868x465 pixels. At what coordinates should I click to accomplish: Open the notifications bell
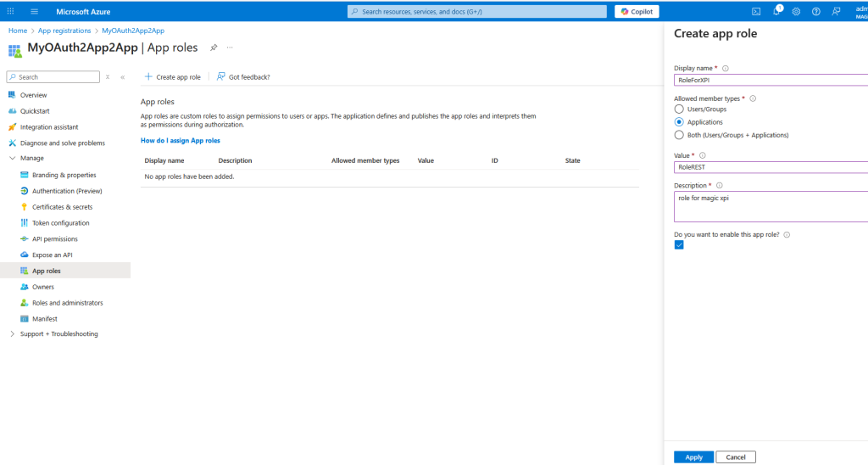pyautogui.click(x=776, y=11)
